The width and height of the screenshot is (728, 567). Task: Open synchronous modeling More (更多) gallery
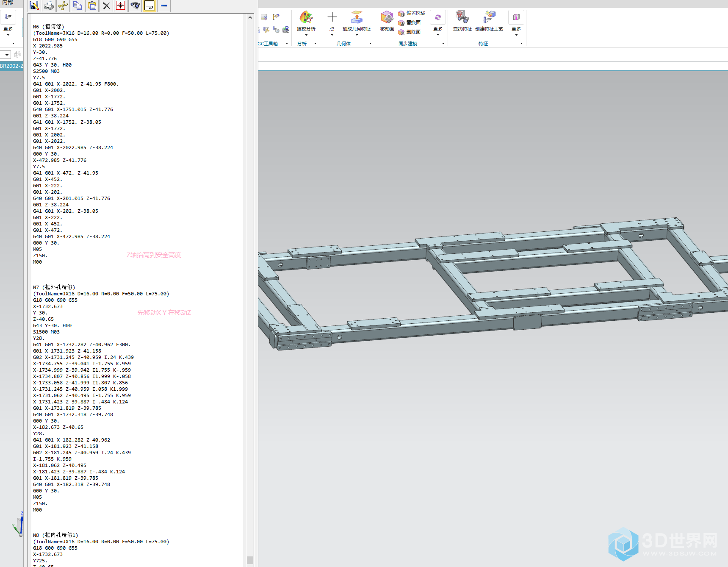pos(438,22)
